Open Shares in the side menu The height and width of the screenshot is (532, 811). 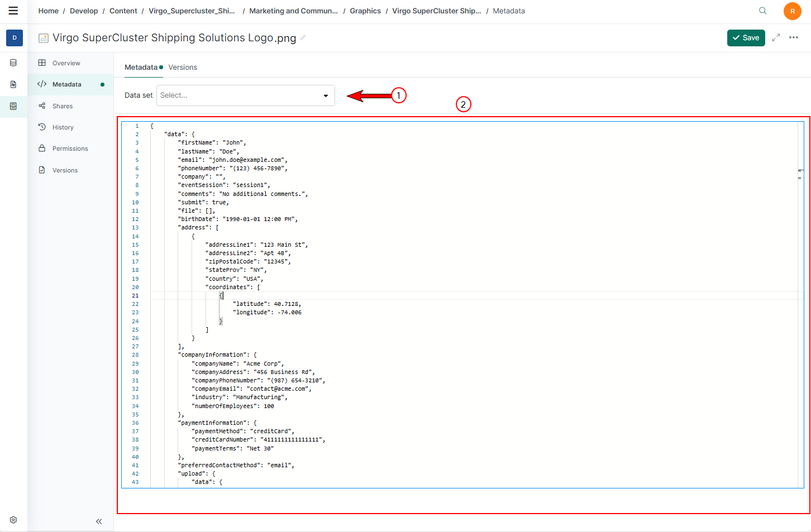coord(62,106)
